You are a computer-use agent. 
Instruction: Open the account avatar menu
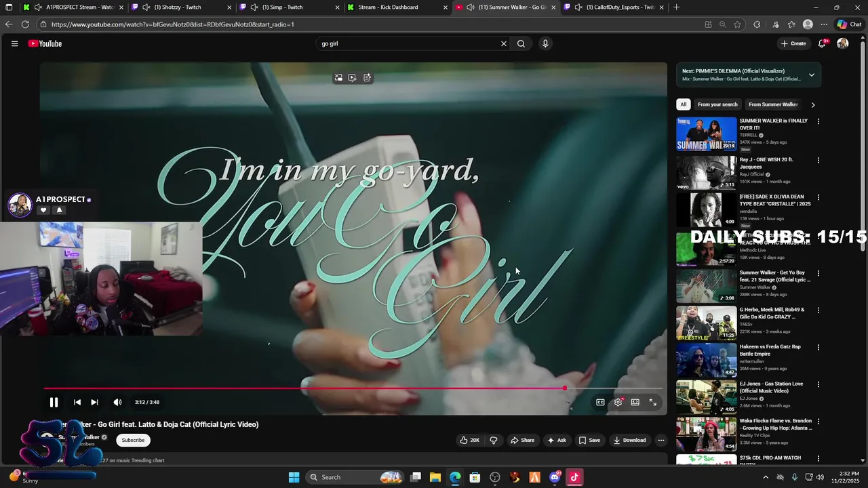pyautogui.click(x=842, y=43)
